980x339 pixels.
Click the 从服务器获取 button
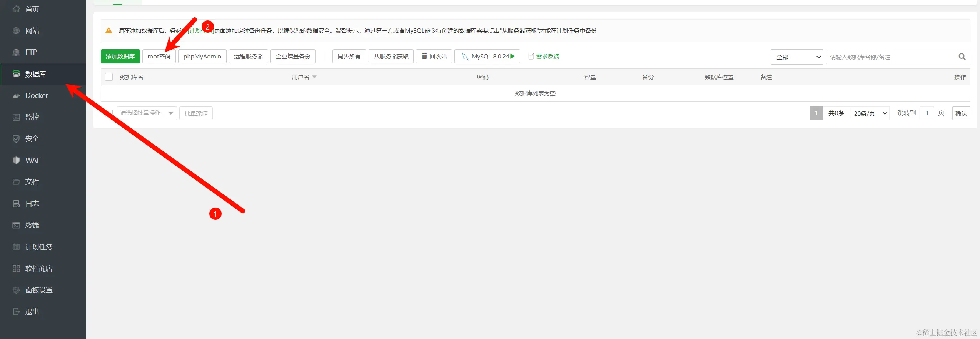tap(391, 56)
